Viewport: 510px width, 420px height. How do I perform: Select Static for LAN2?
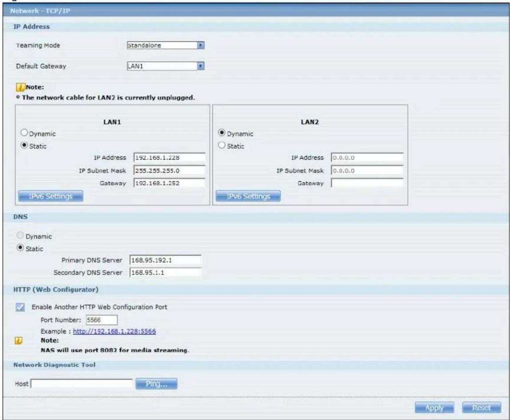point(222,145)
